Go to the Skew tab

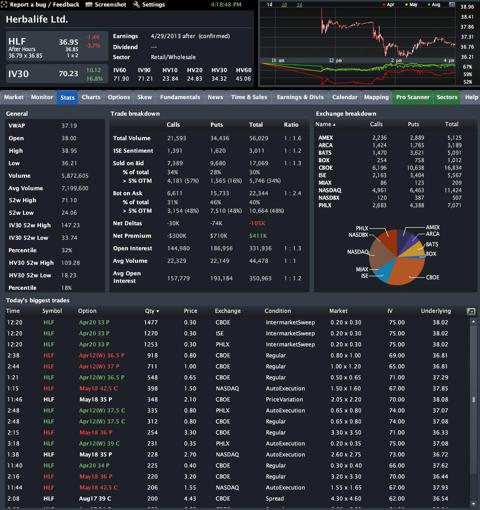point(145,97)
